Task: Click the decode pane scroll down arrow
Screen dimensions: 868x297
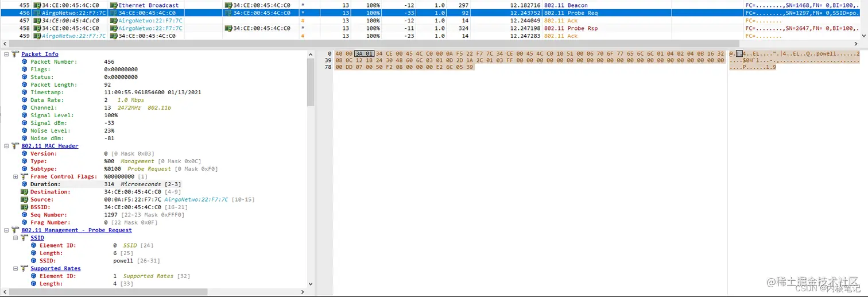Action: point(311,284)
